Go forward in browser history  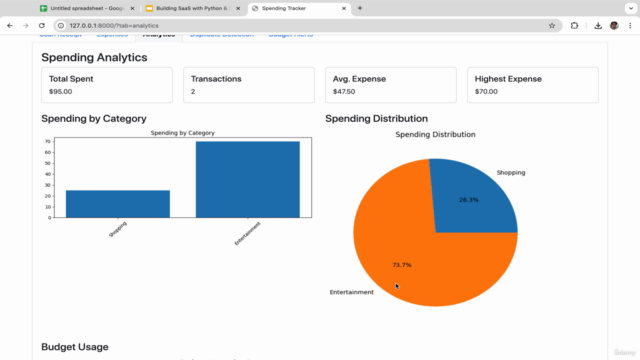pyautogui.click(x=25, y=25)
